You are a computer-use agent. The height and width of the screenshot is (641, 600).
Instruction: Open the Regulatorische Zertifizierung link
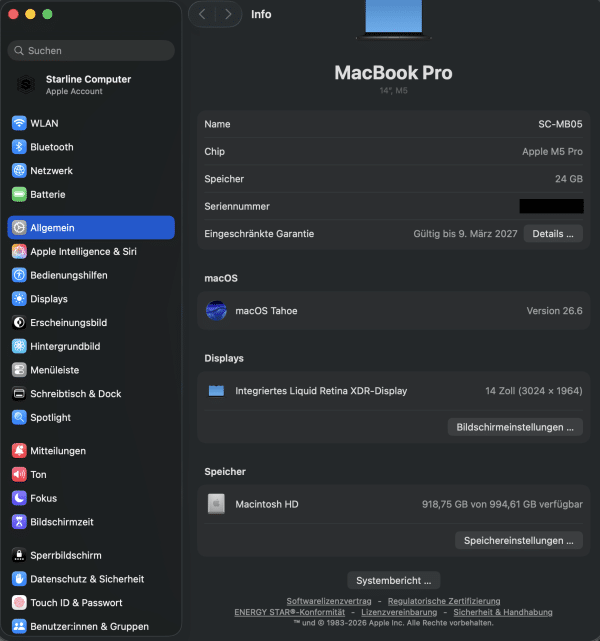point(444,601)
